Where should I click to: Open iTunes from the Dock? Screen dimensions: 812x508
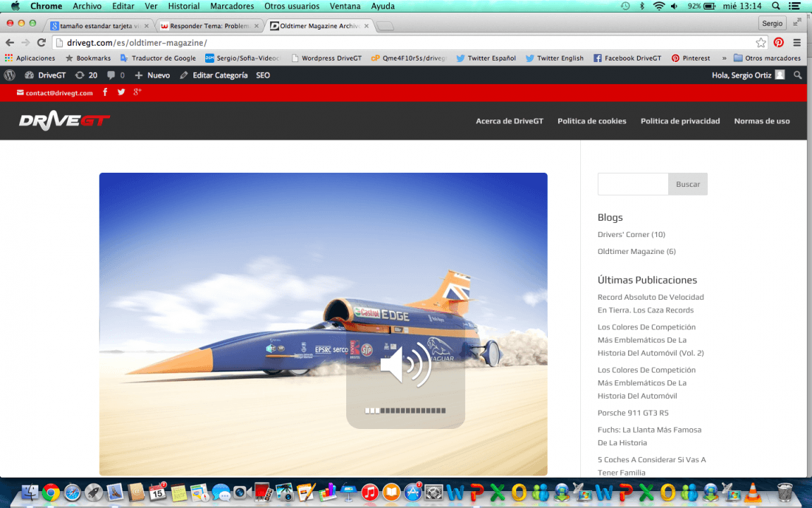(370, 492)
